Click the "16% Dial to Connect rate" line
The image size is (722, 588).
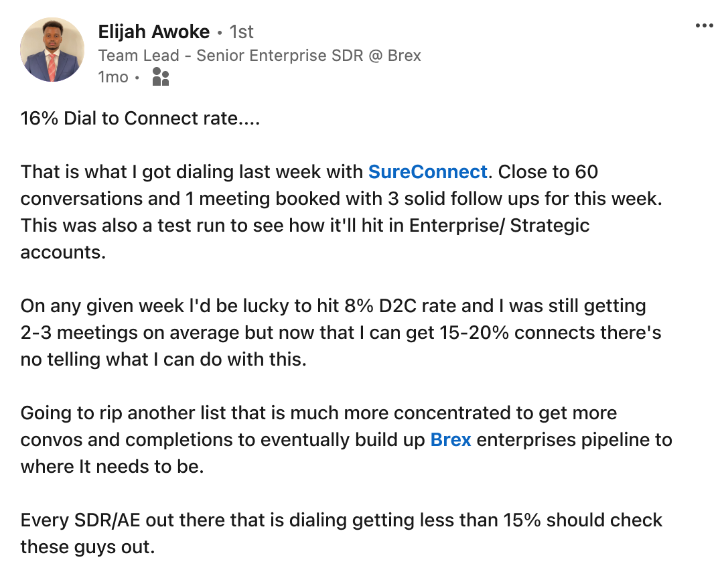(x=140, y=119)
